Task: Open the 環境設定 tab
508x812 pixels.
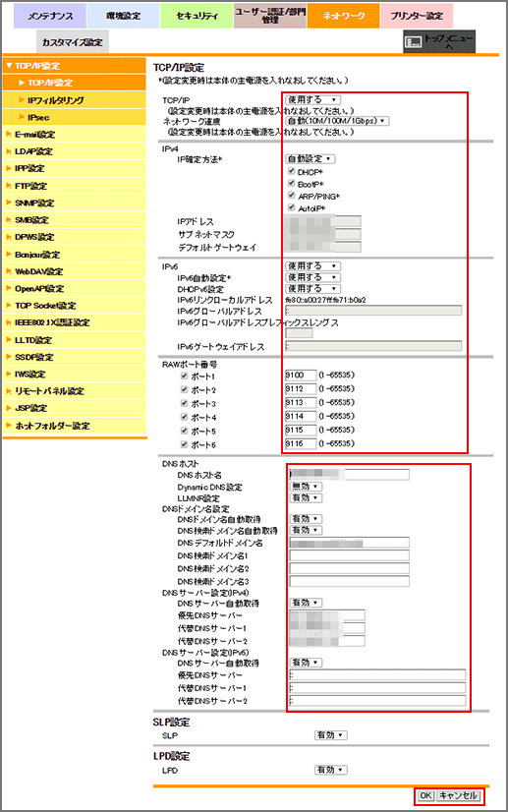Action: (x=123, y=16)
